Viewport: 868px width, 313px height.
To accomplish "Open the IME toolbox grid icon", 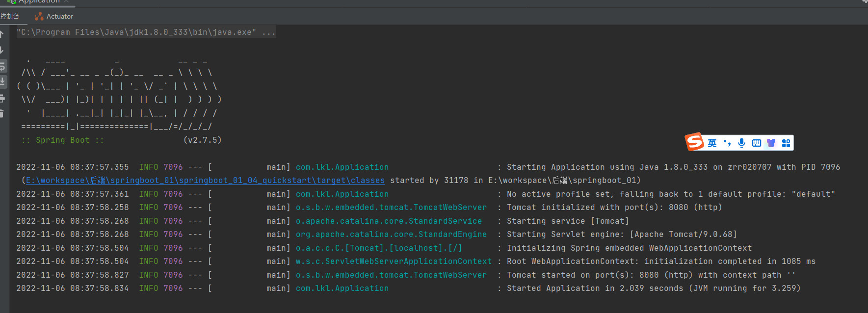I will coord(786,143).
